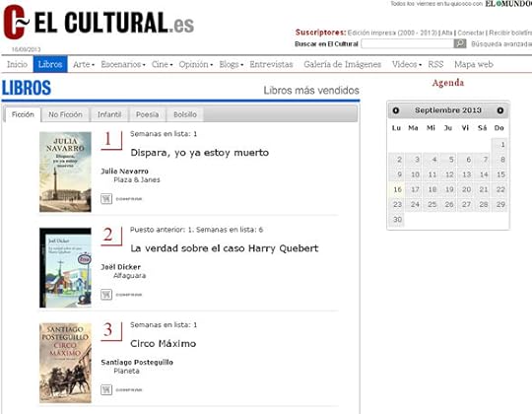Click buy cart icon for Harry Quebert book
This screenshot has width=532, height=414.
(106, 294)
